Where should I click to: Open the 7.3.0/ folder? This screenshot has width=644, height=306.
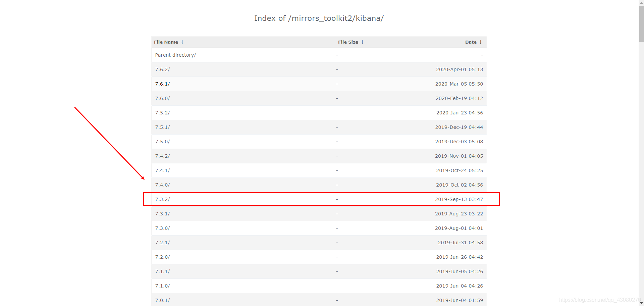click(162, 228)
